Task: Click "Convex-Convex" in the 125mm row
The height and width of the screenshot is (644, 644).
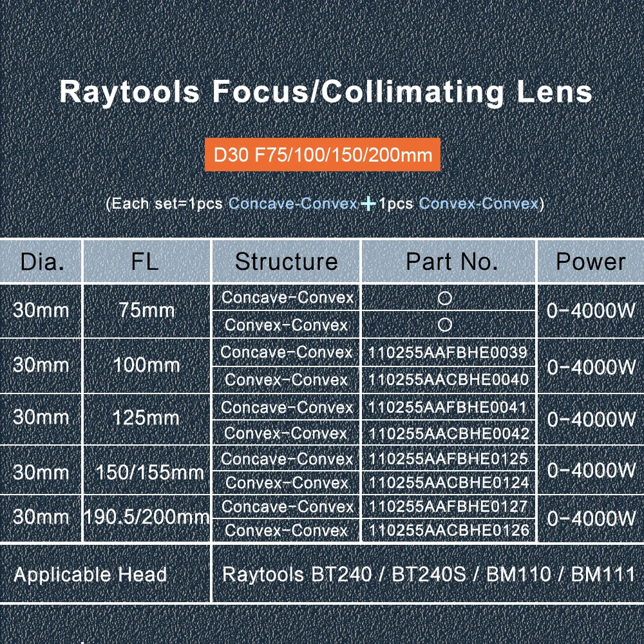Action: click(286, 433)
